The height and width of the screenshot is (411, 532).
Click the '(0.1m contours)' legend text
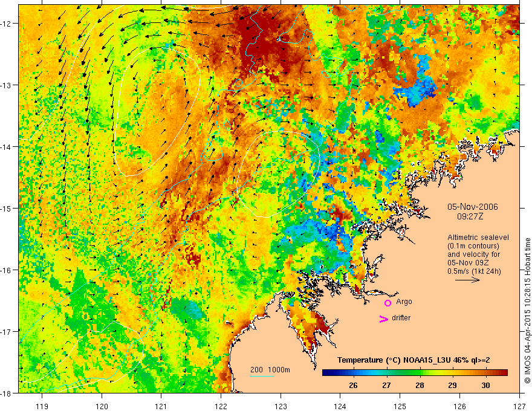point(473,246)
